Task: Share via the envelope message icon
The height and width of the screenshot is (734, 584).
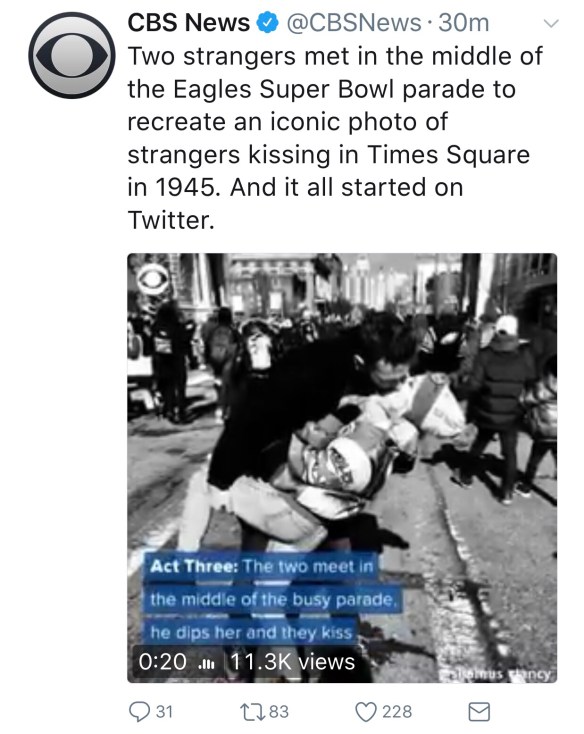Action: click(x=479, y=712)
